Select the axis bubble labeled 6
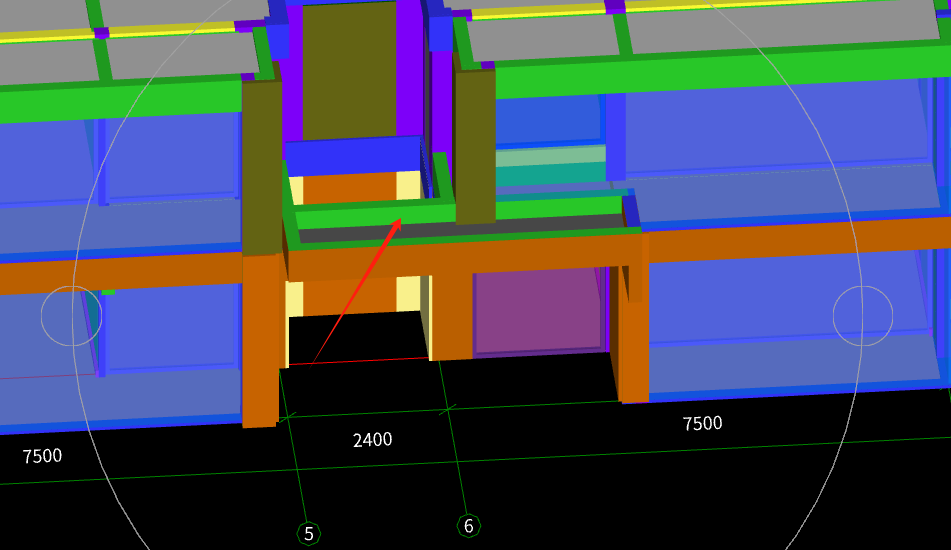 469,526
